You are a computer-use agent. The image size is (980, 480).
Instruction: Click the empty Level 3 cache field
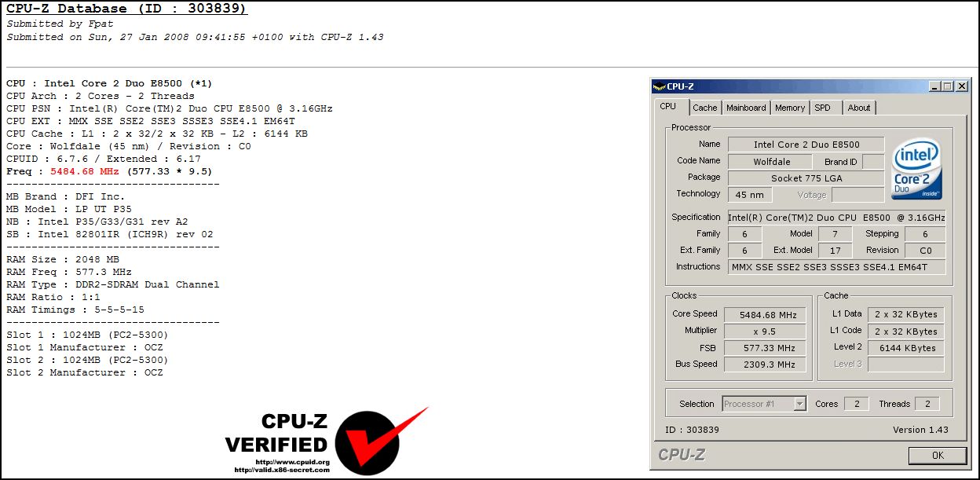(906, 365)
